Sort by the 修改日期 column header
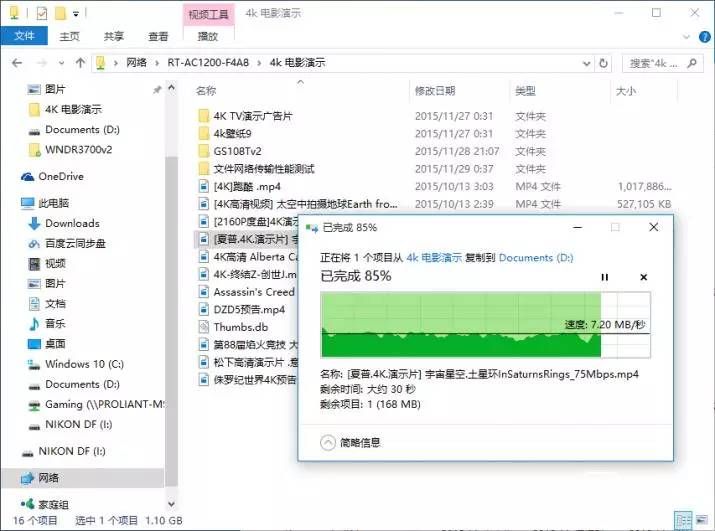The height and width of the screenshot is (531, 715). coord(435,91)
